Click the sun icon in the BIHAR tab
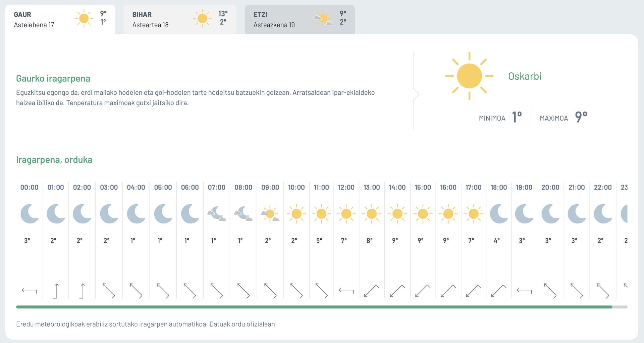The height and width of the screenshot is (343, 644). point(202,18)
